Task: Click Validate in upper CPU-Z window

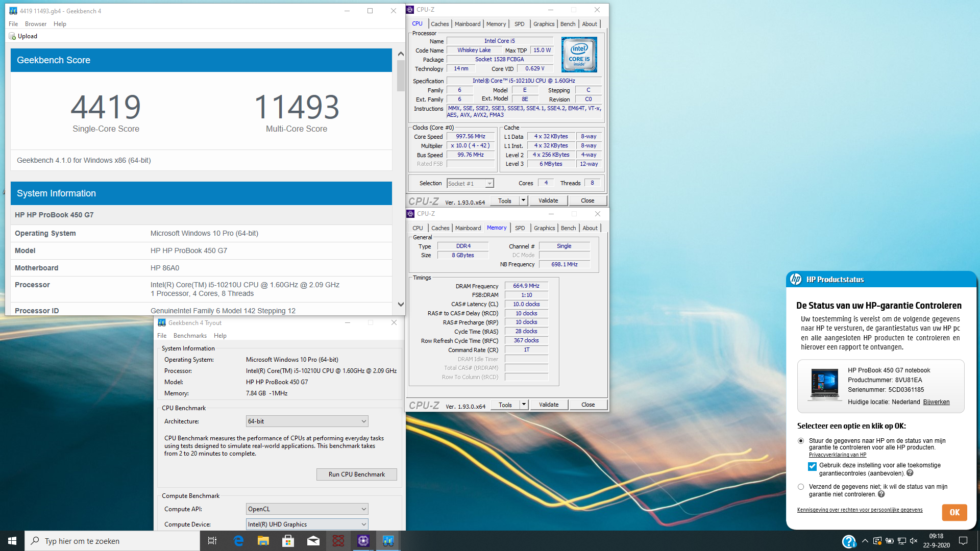Action: [548, 201]
